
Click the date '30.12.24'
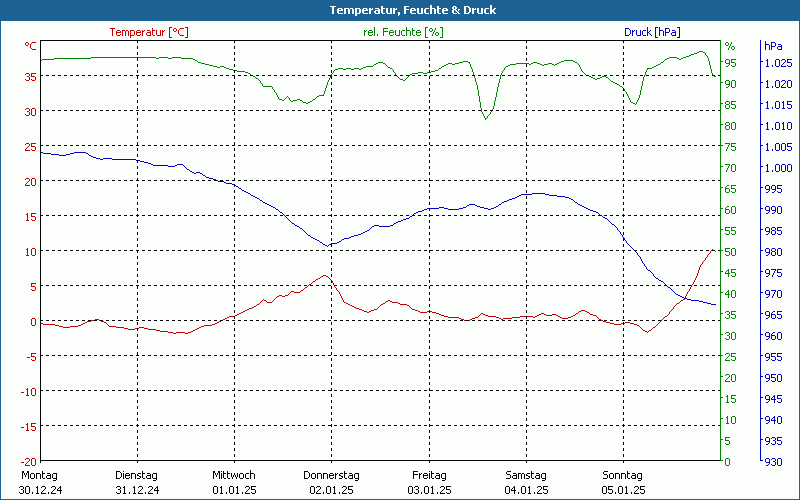(40, 490)
